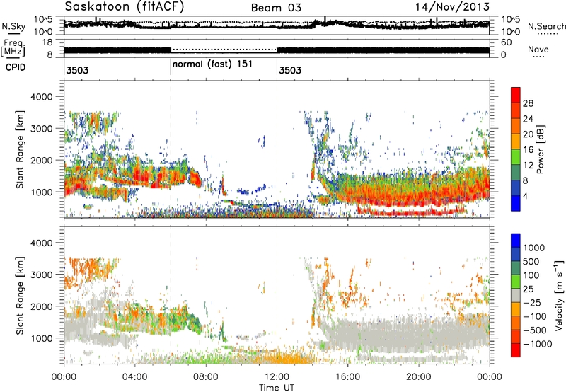Pick the red top segment of the Power colorbar
Viewport: 566px width, 392px height.
[x=516, y=95]
